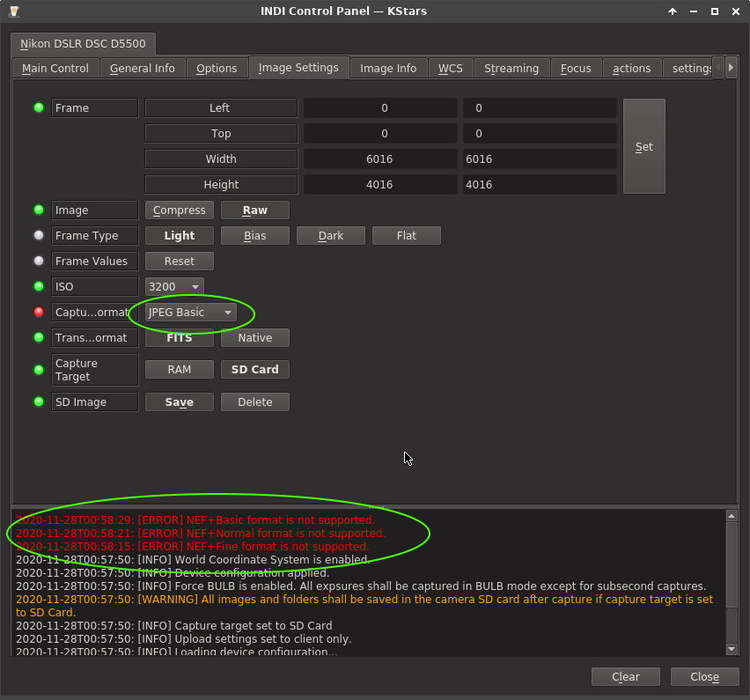Image resolution: width=750 pixels, height=700 pixels.
Task: Set transfer format to FITS
Action: (180, 337)
